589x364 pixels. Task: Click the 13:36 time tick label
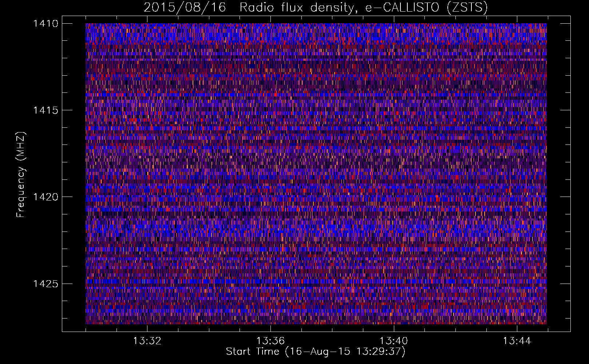click(x=270, y=341)
